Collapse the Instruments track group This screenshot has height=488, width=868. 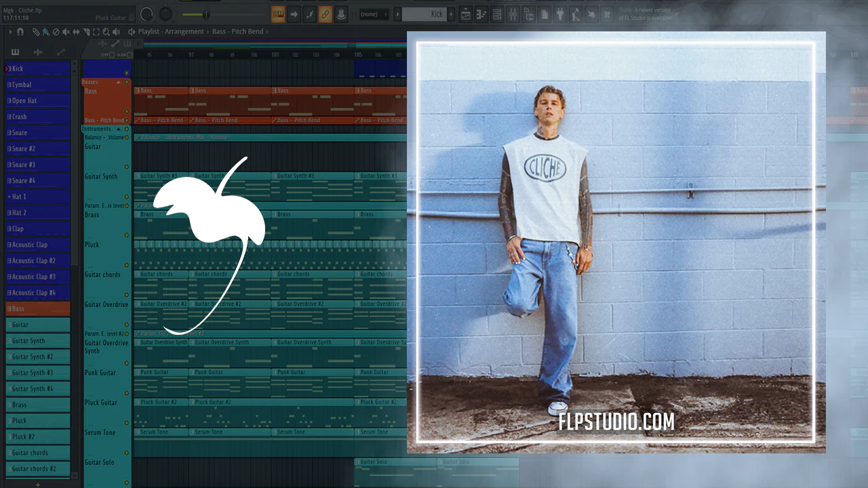pyautogui.click(x=119, y=129)
